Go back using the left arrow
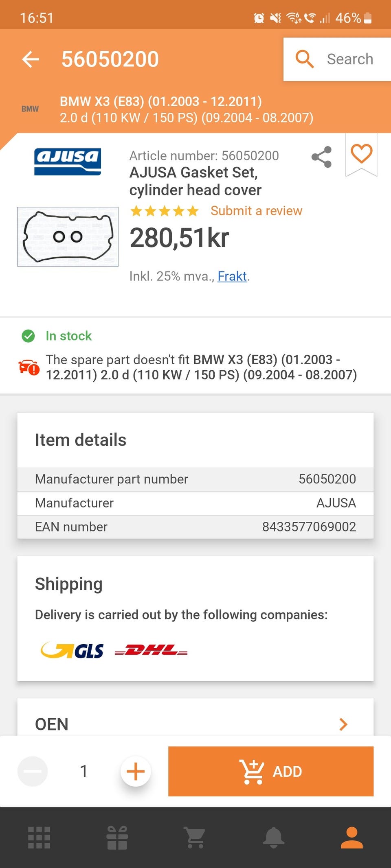This screenshot has height=868, width=391. click(x=31, y=59)
